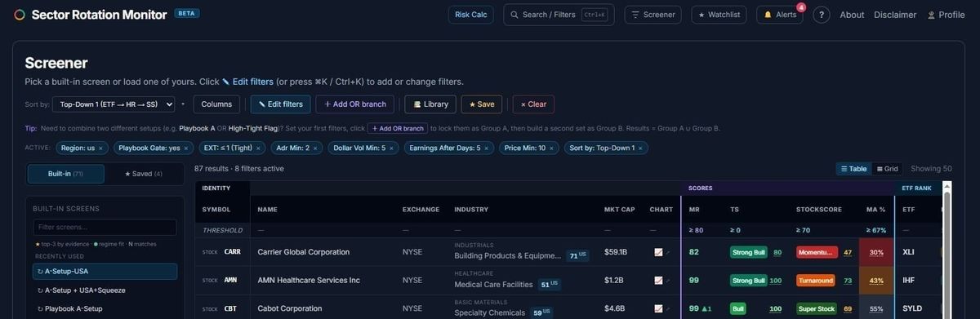
Task: Remove the 'Sort by: Top-Down 1' filter chip
Action: coord(641,148)
